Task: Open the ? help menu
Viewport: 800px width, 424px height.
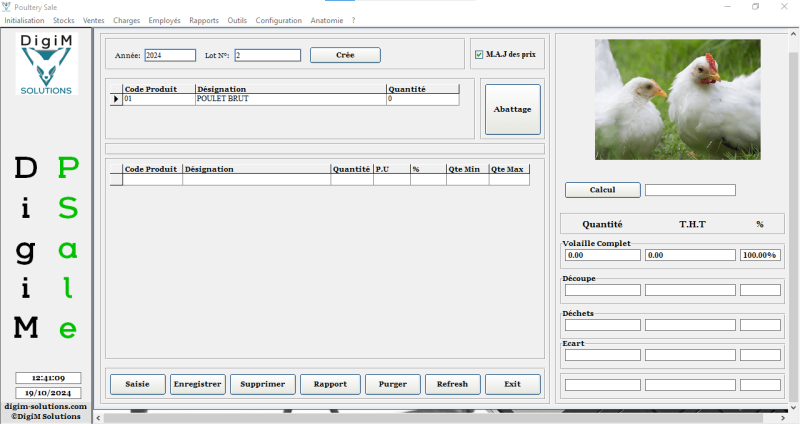Action: [353, 20]
